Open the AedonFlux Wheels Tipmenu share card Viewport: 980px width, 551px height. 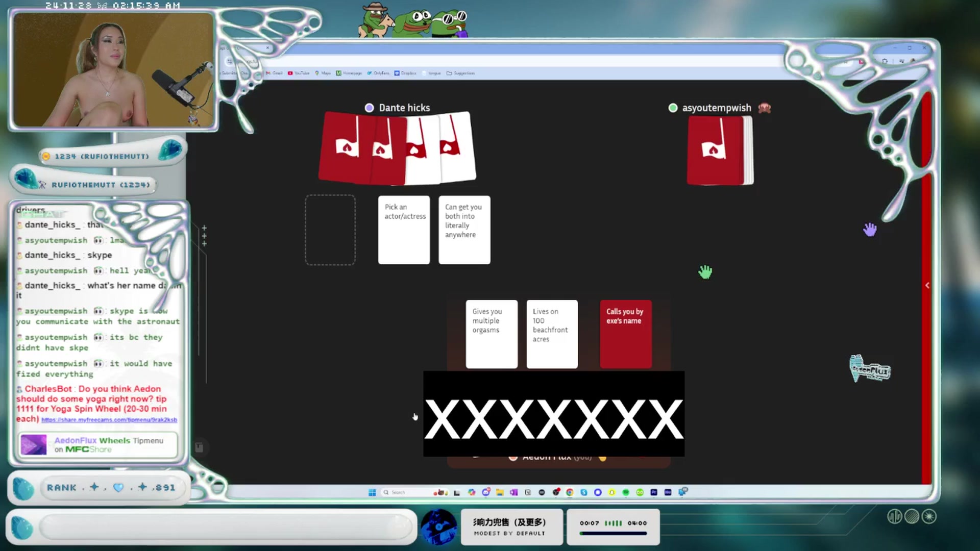tap(98, 444)
